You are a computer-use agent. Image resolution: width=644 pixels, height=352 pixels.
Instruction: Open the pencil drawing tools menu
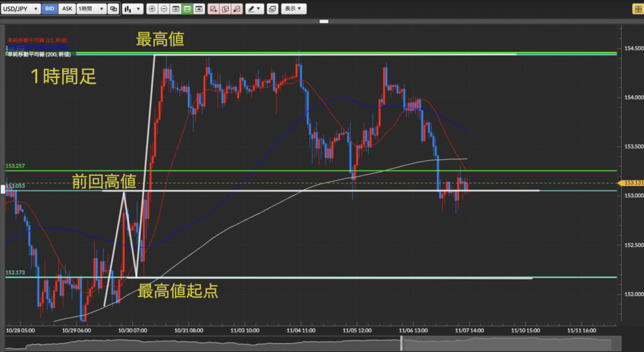(254, 9)
